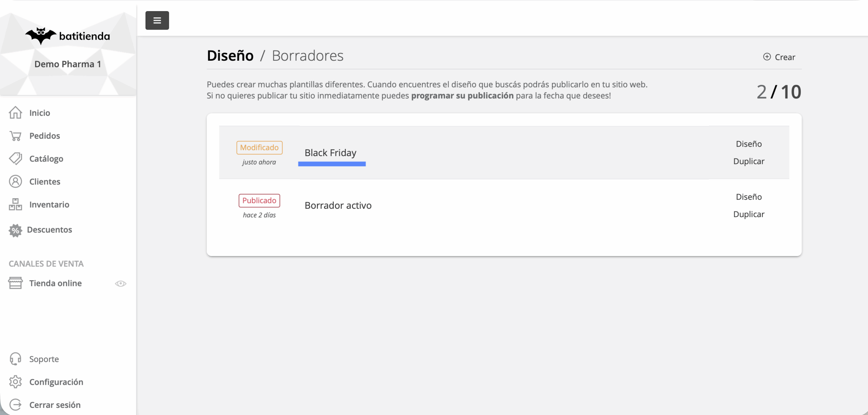Open Inicio via the house icon
The width and height of the screenshot is (868, 415).
point(15,113)
